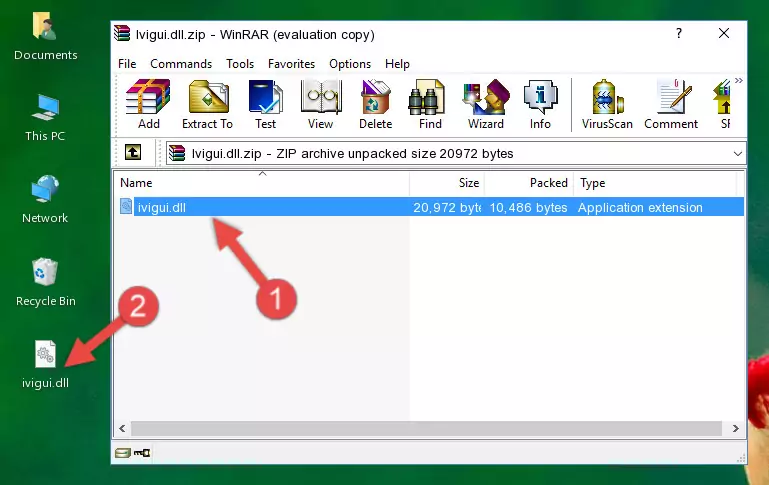Open the Tools menu
This screenshot has height=485, width=769.
[240, 64]
